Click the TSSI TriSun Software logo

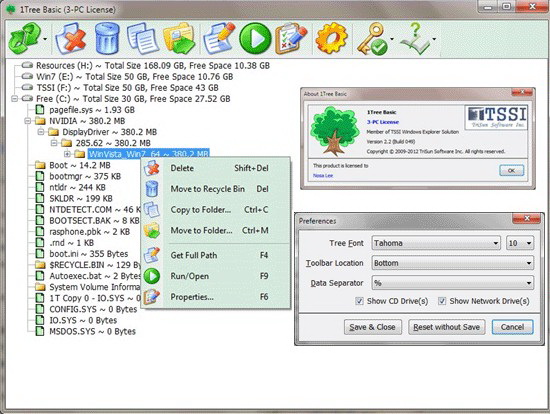(496, 118)
